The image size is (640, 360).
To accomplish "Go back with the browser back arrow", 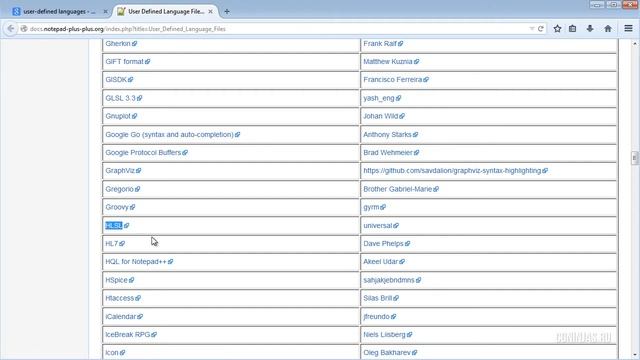I will 11,29.
